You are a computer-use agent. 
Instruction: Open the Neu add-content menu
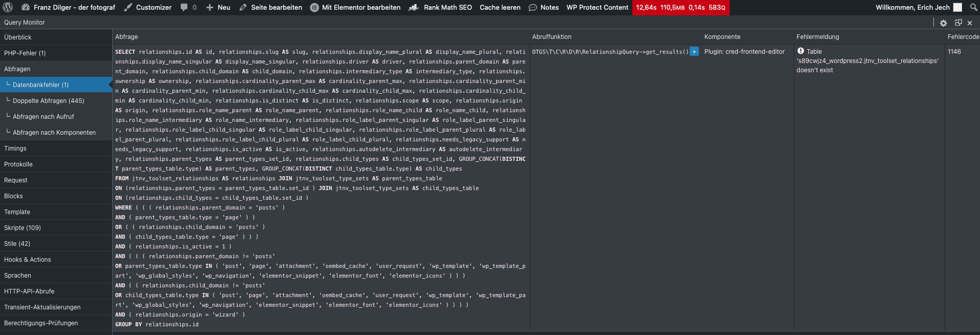pyautogui.click(x=218, y=7)
